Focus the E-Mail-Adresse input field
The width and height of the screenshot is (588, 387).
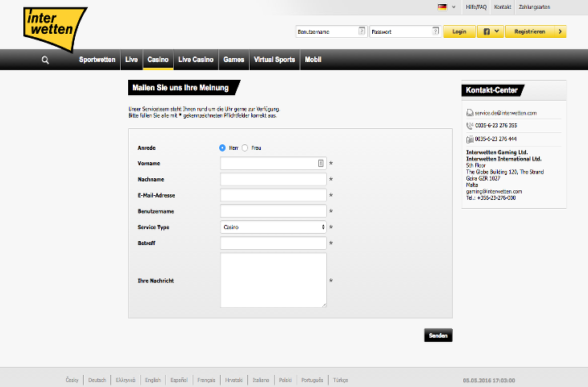tap(273, 195)
